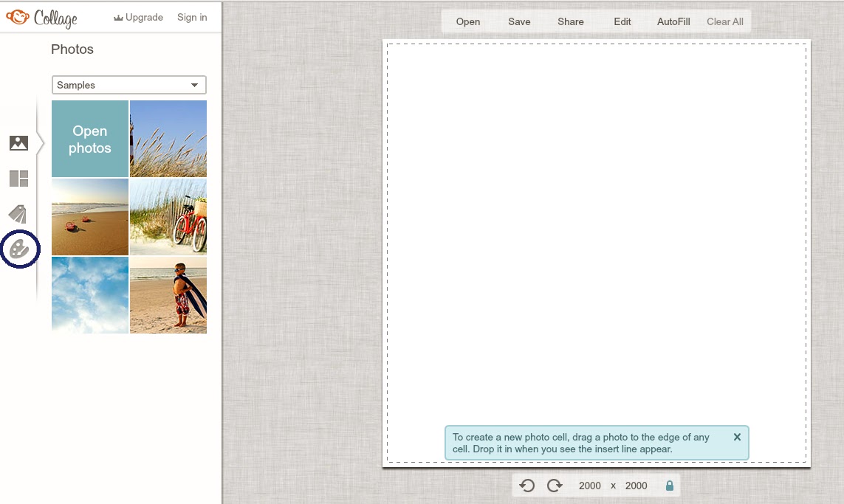Open the Samples photo source dropdown
The width and height of the screenshot is (844, 504).
click(129, 85)
